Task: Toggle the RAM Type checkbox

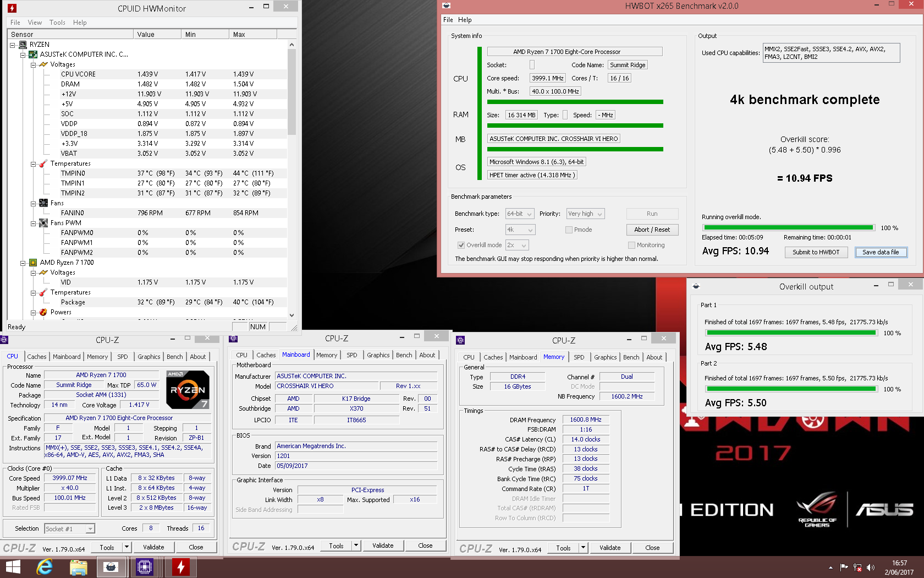Action: pos(564,115)
